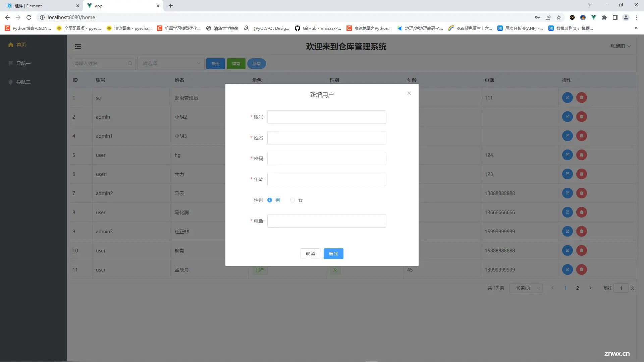This screenshot has height=362, width=644.
Task: Click the 10条/页 pages dropdown
Action: (x=527, y=288)
